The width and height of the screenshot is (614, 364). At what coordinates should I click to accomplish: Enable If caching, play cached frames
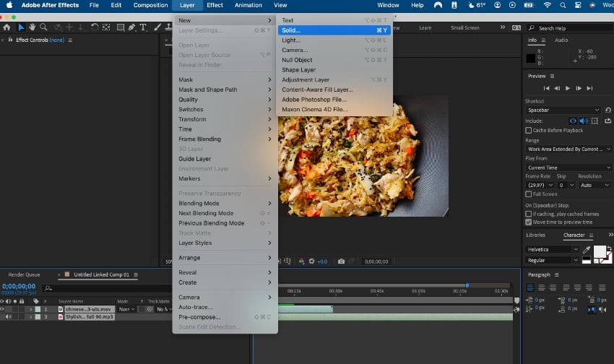[x=528, y=214]
